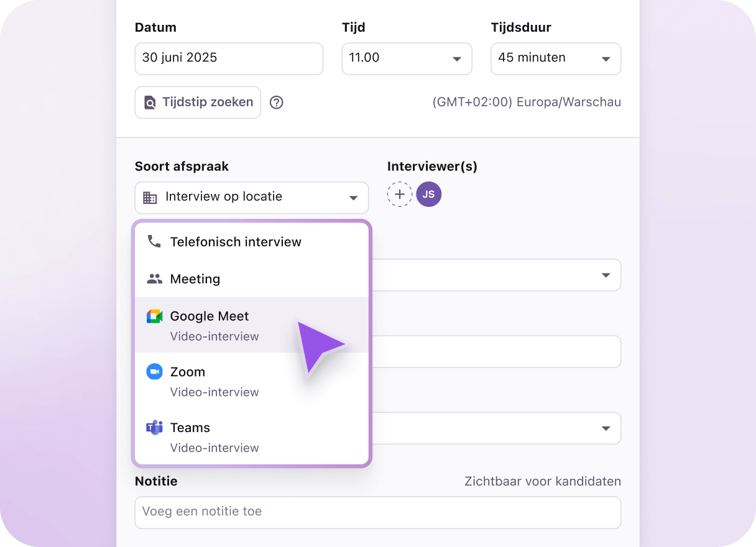756x547 pixels.
Task: Click the Zichtbaar voor kandidaten label
Action: (x=542, y=481)
